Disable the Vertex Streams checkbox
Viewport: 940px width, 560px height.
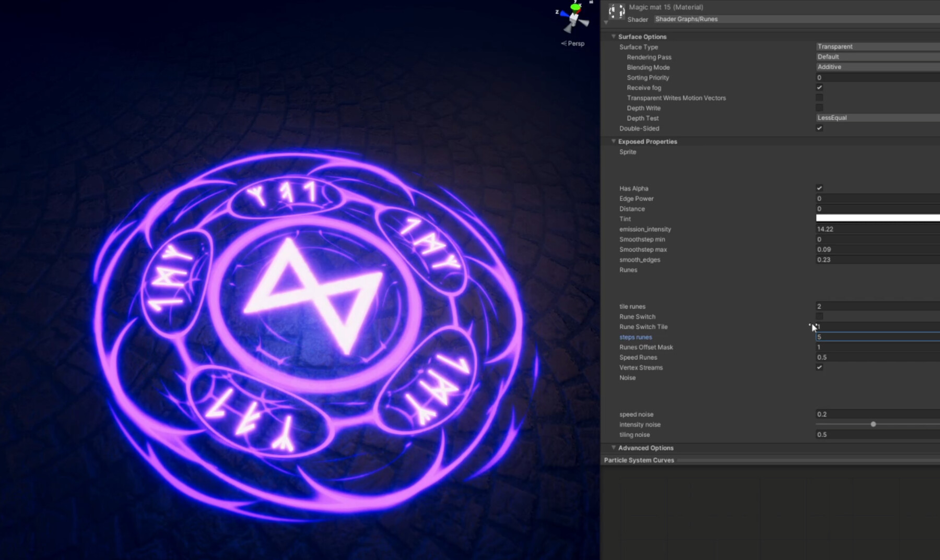point(820,367)
